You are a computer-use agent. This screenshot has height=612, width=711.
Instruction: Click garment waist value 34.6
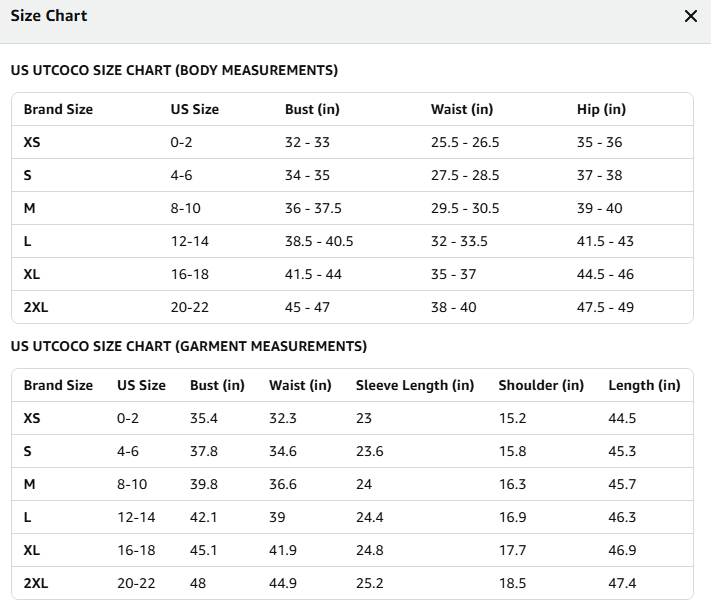tap(282, 452)
